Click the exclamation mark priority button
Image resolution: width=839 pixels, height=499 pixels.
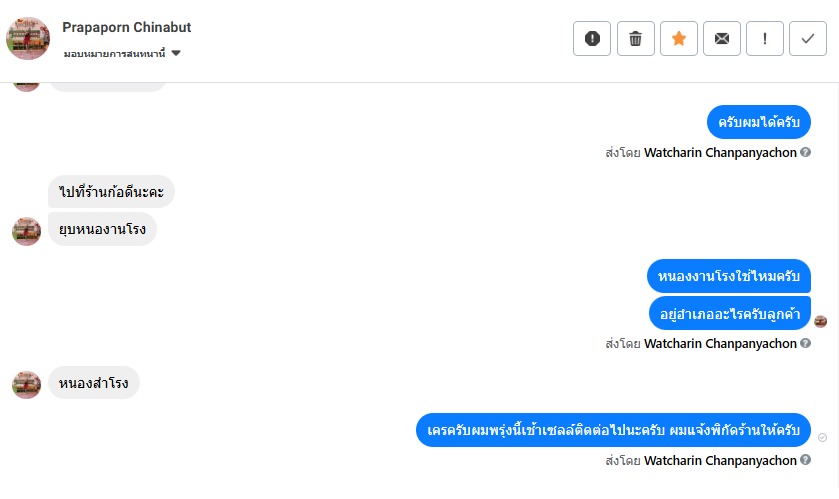coord(765,38)
